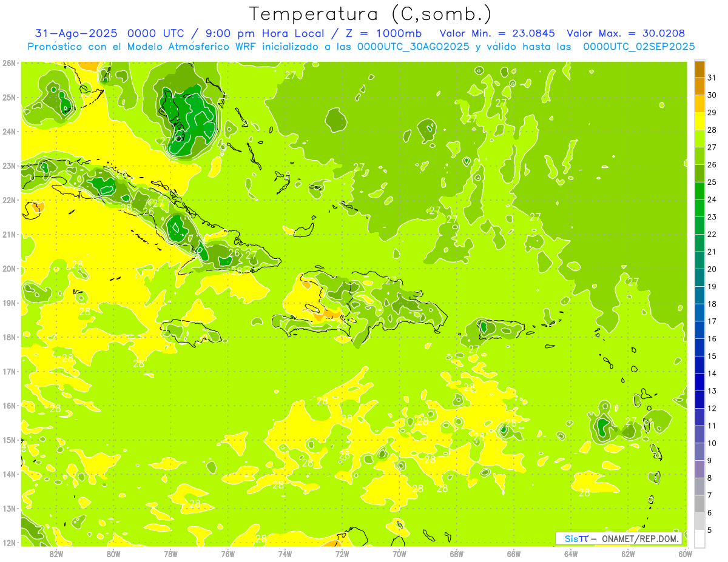The image size is (728, 562).
Task: Click the '17N' latitude label
Action: pyautogui.click(x=9, y=372)
